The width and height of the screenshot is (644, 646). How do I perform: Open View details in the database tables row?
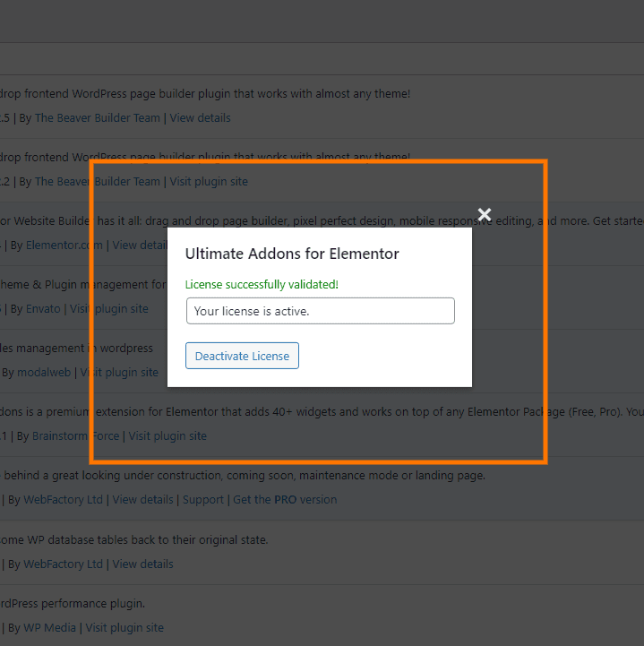click(143, 564)
